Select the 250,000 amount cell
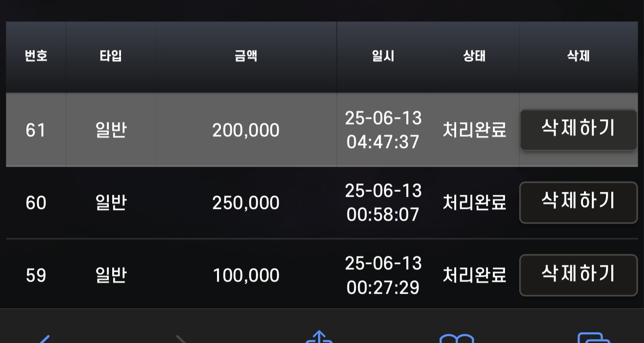Image resolution: width=644 pixels, height=343 pixels. [246, 203]
